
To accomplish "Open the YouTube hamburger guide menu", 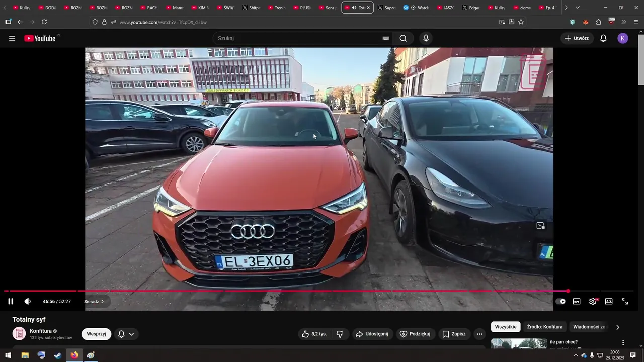I will click(x=12, y=38).
